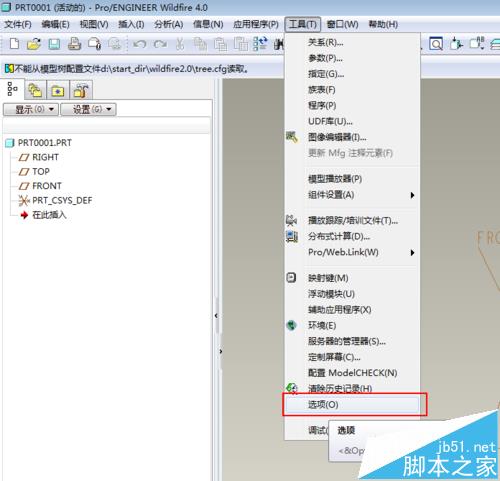Image resolution: width=500 pixels, height=481 pixels.
Task: Click the copy icon next to scissors
Action: coord(200,44)
